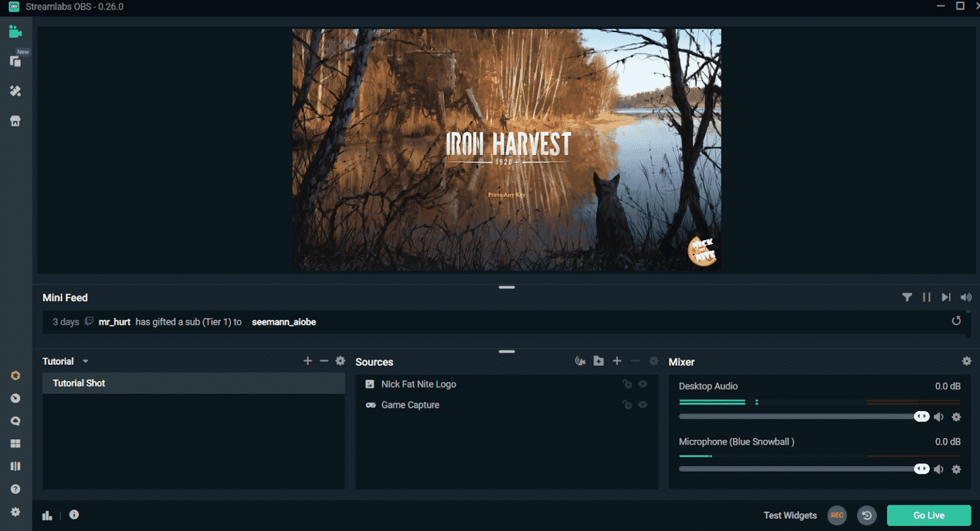Click the Sources heading
980x531 pixels.
tap(374, 362)
